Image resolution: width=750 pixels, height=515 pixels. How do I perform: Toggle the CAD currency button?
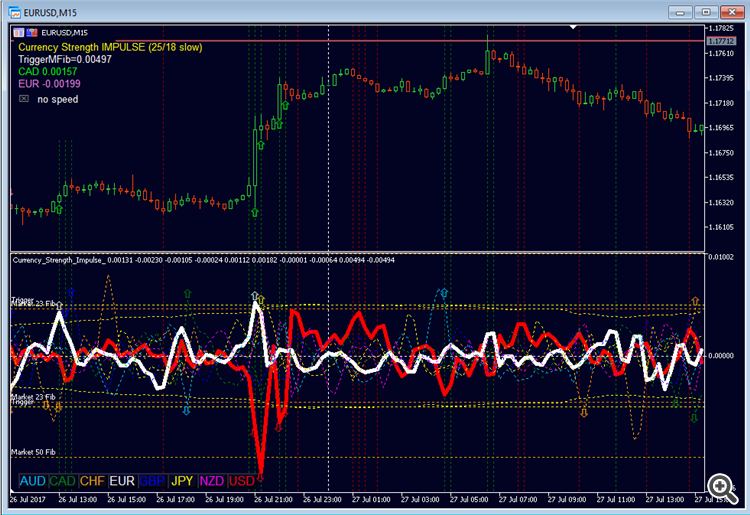click(x=63, y=481)
